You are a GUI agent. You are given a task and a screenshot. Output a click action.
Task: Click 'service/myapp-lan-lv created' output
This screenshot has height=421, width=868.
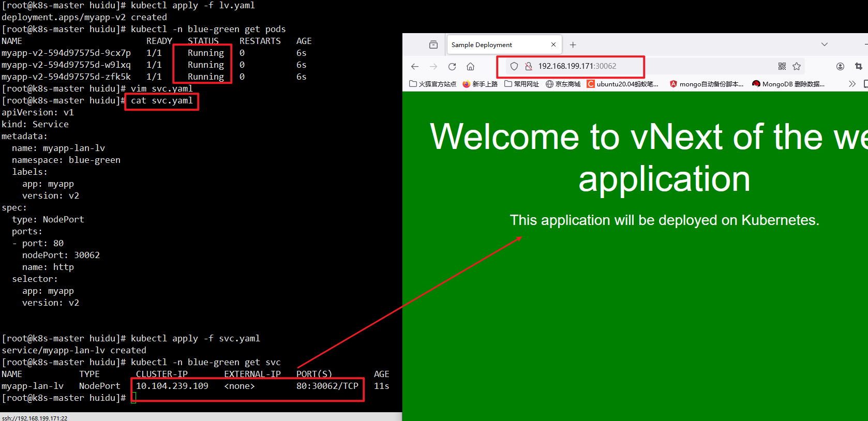(74, 350)
